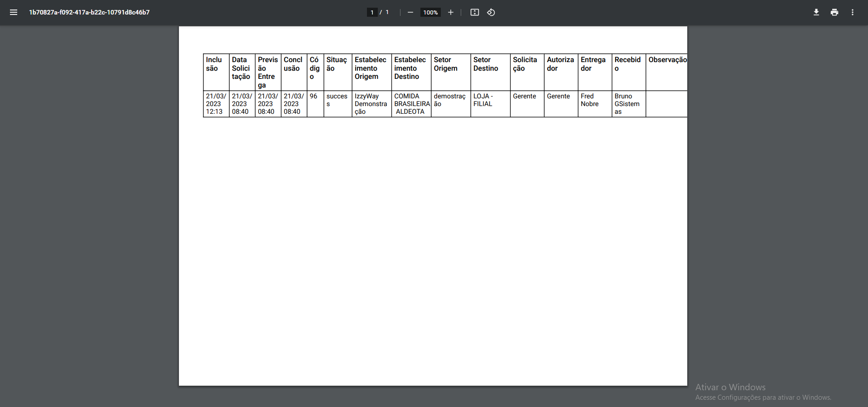Download the PDF file

[816, 12]
